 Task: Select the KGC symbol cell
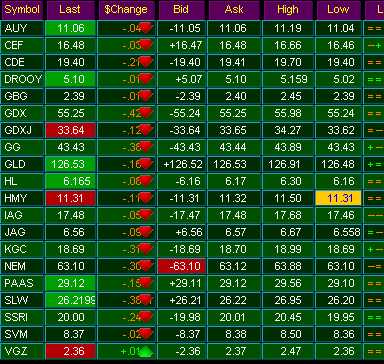pos(22,249)
